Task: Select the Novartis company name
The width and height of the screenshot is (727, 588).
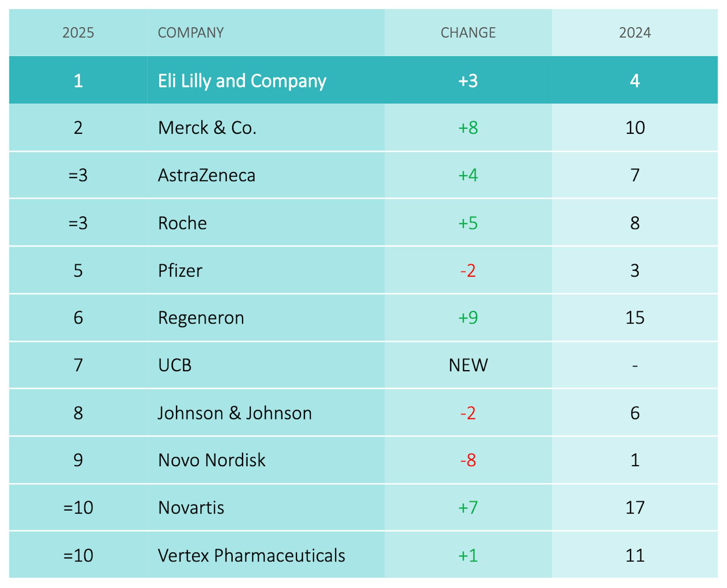Action: point(191,508)
